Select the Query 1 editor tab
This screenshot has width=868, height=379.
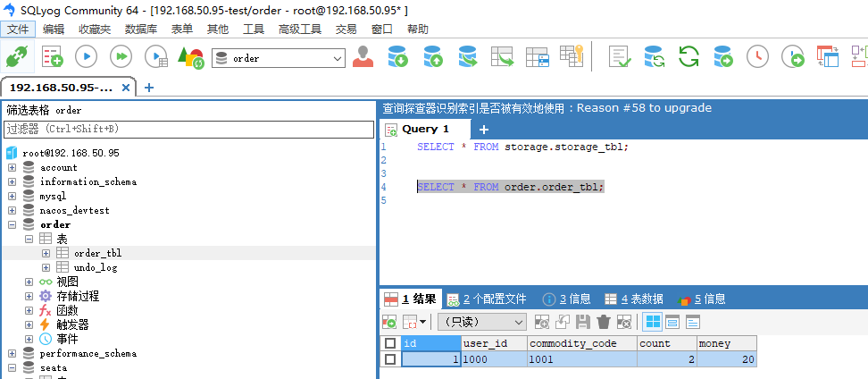click(x=425, y=129)
